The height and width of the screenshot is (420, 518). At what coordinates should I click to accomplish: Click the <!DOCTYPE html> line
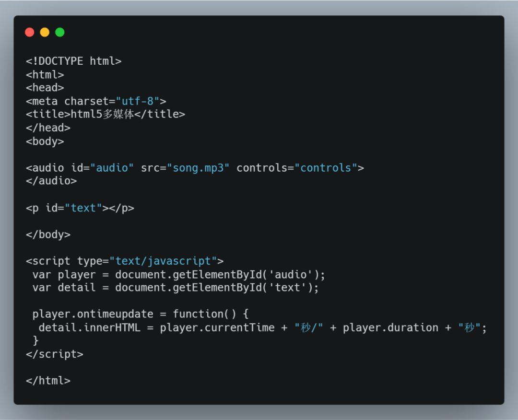coord(73,61)
